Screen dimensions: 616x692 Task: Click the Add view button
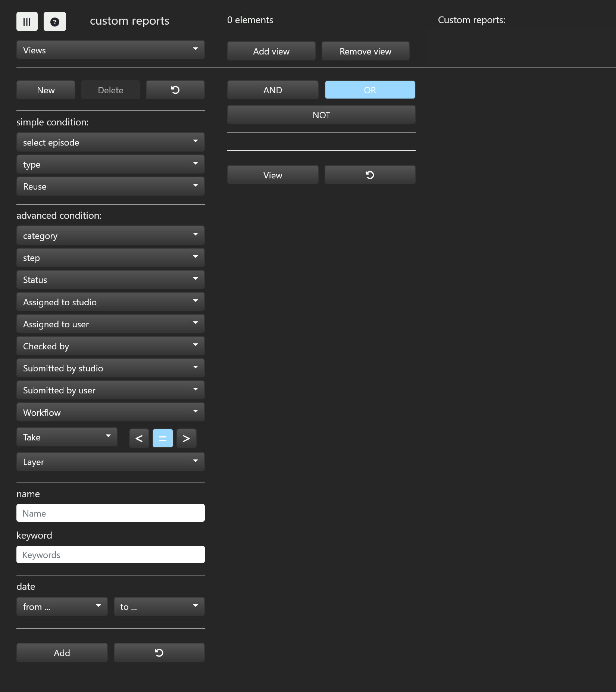[271, 51]
